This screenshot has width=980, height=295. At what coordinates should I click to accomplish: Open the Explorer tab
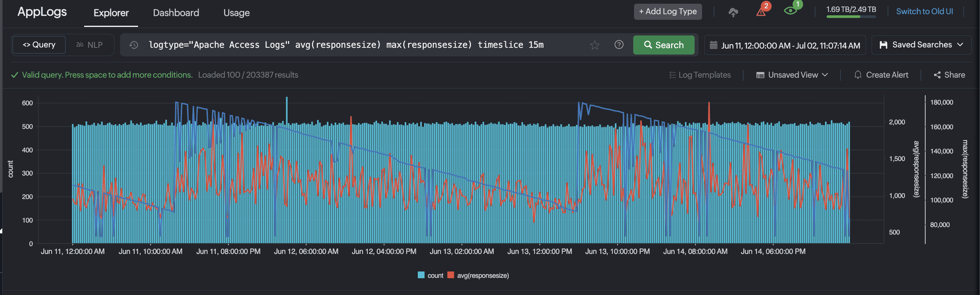click(x=111, y=13)
